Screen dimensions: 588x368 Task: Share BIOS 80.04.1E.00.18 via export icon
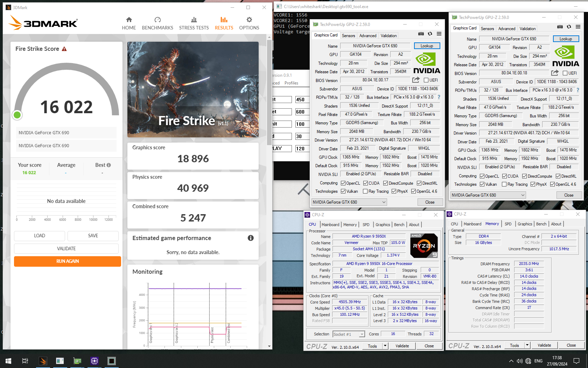555,73
